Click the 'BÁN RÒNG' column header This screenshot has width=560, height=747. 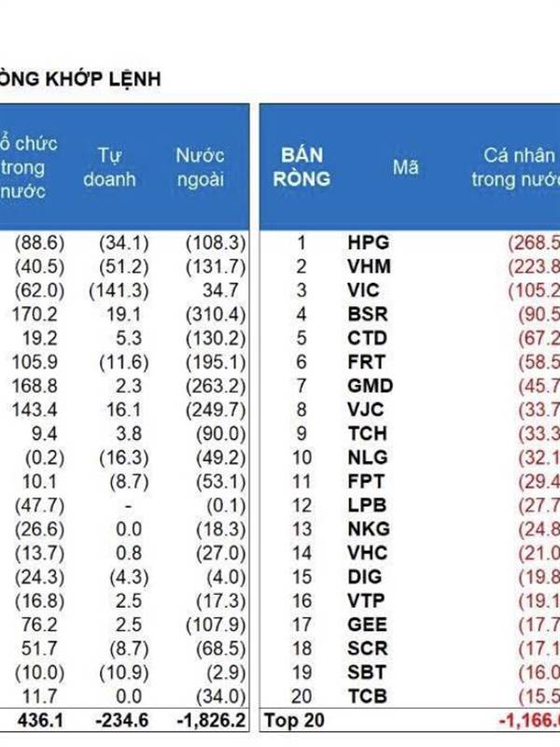pyautogui.click(x=301, y=167)
